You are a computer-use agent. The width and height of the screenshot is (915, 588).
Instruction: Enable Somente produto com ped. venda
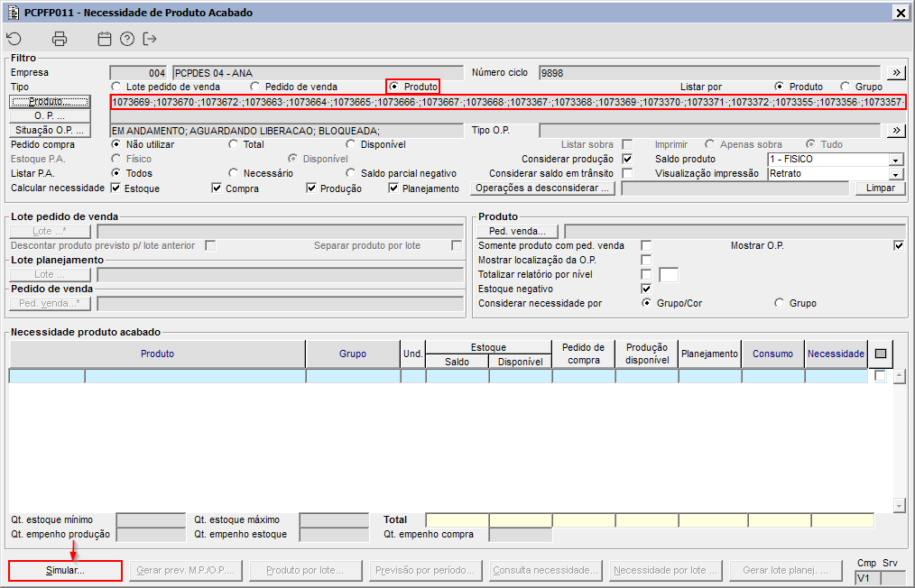pos(646,245)
